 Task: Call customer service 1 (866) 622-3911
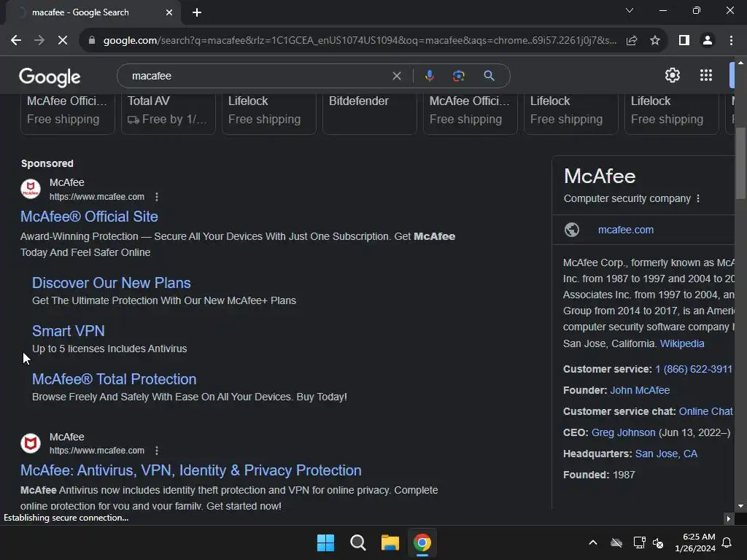pyautogui.click(x=694, y=370)
